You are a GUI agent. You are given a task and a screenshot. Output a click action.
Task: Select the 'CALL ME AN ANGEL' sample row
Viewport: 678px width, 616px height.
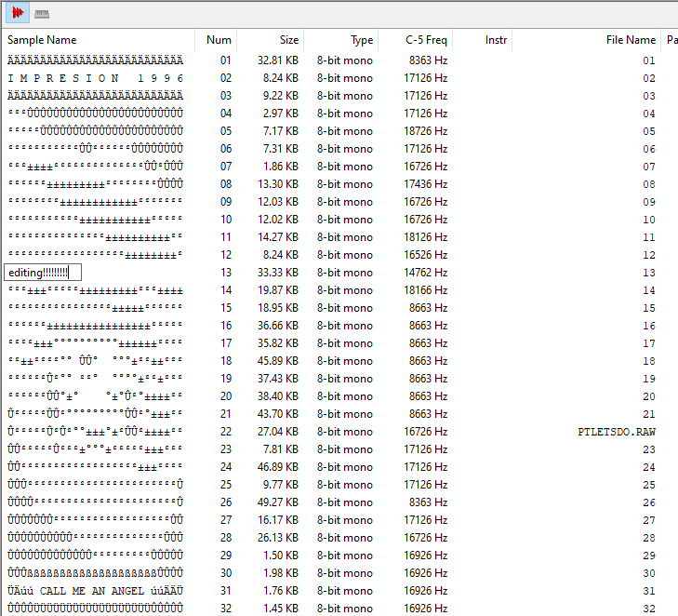coord(95,591)
